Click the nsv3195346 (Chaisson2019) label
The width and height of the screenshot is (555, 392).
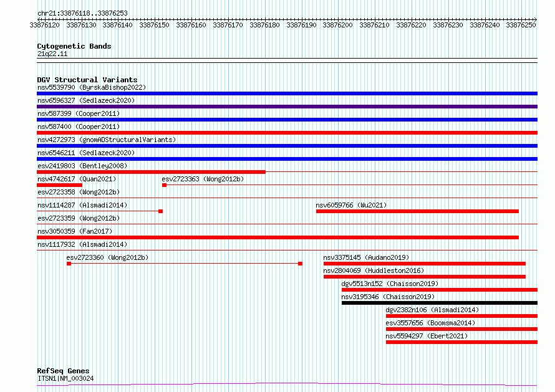388,297
